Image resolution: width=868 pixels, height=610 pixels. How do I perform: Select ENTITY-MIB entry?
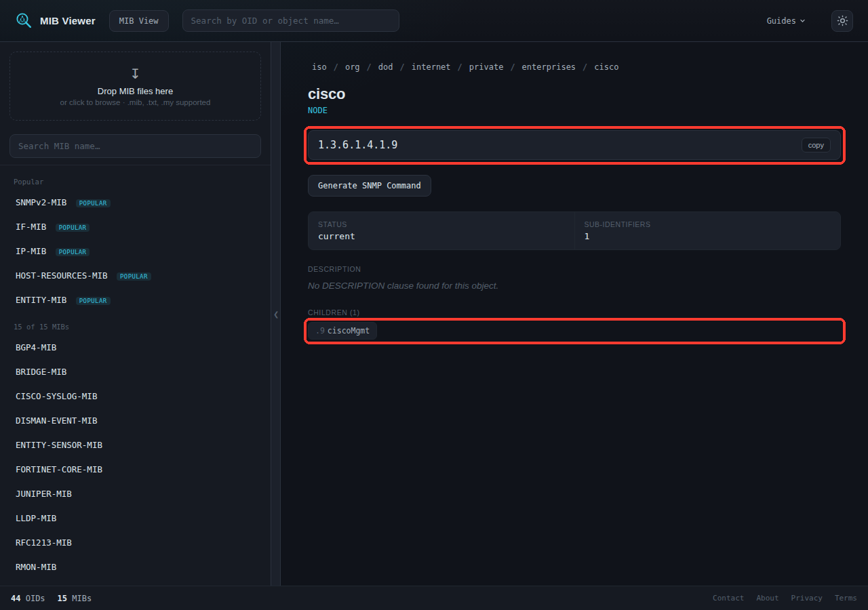41,300
